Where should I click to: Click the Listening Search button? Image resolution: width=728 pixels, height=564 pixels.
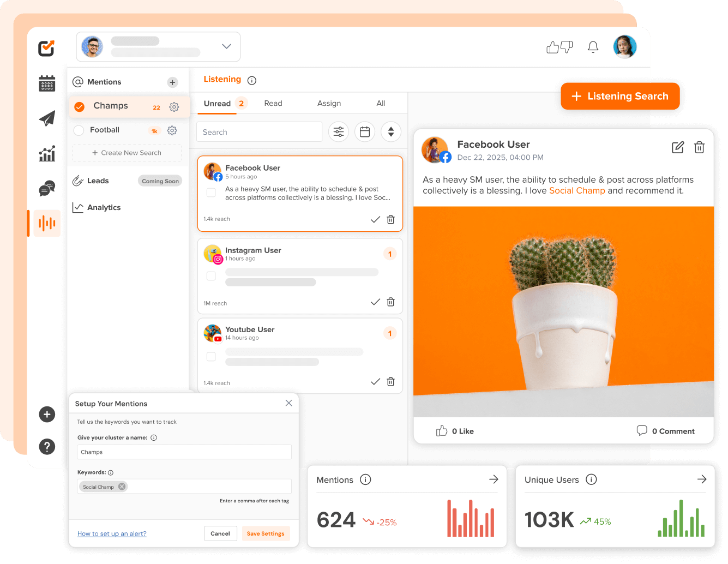coord(620,97)
